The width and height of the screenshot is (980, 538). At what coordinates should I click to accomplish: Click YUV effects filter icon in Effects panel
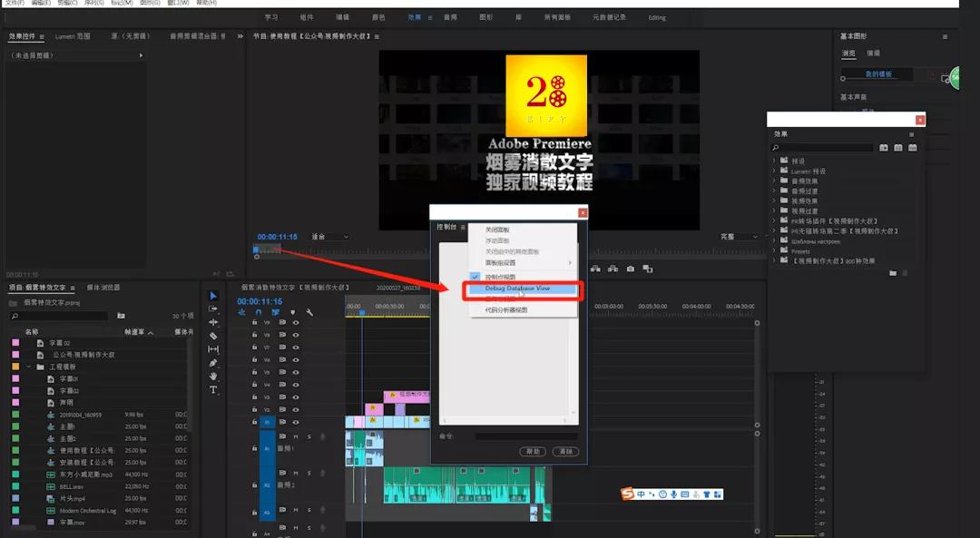pyautogui.click(x=913, y=148)
